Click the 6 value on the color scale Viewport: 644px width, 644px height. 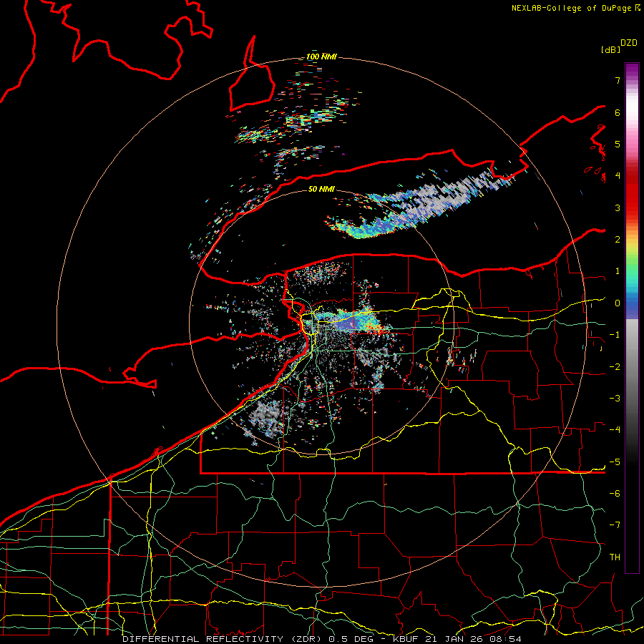(618, 112)
